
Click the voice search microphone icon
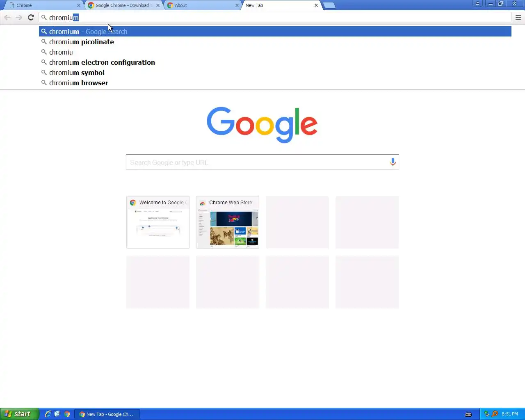pos(393,162)
